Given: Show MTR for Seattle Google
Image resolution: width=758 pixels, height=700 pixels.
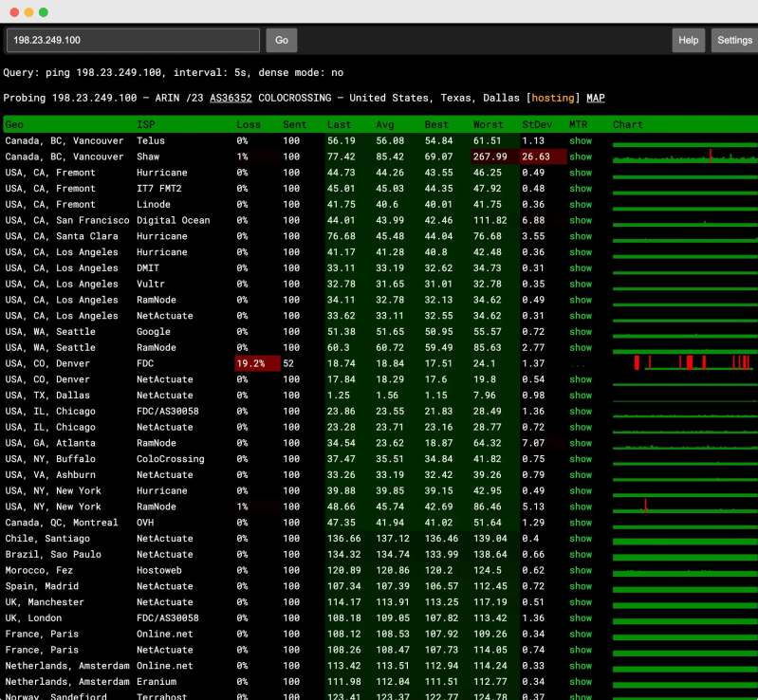Looking at the screenshot, I should [580, 332].
